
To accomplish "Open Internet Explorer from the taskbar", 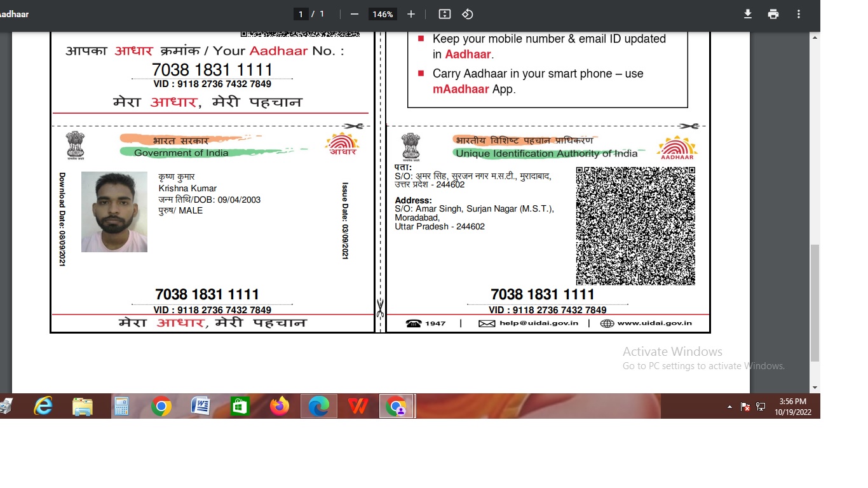I will pos(43,406).
